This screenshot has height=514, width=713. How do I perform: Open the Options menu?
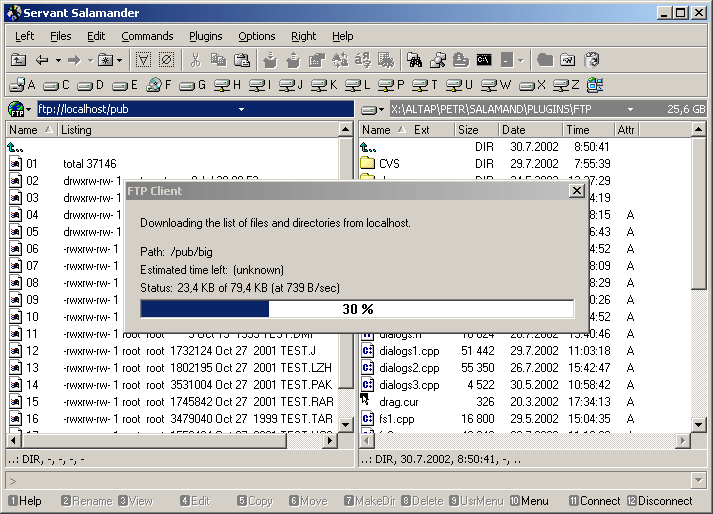click(x=257, y=36)
